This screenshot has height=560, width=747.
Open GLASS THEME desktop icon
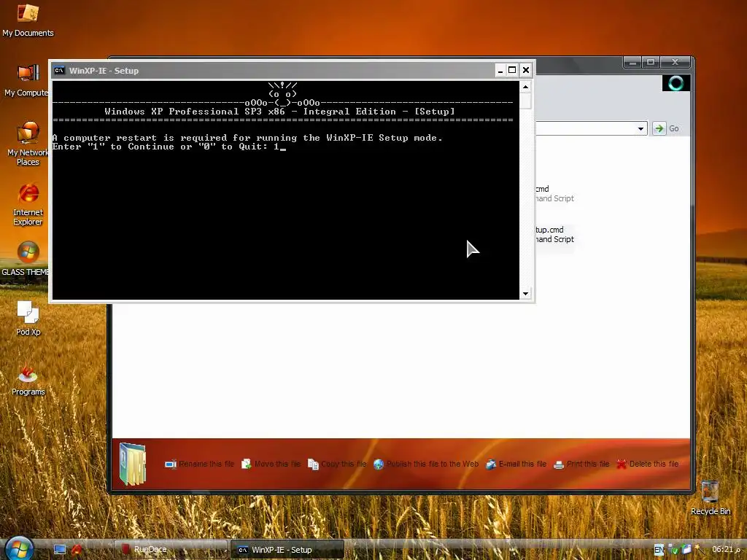[26, 259]
